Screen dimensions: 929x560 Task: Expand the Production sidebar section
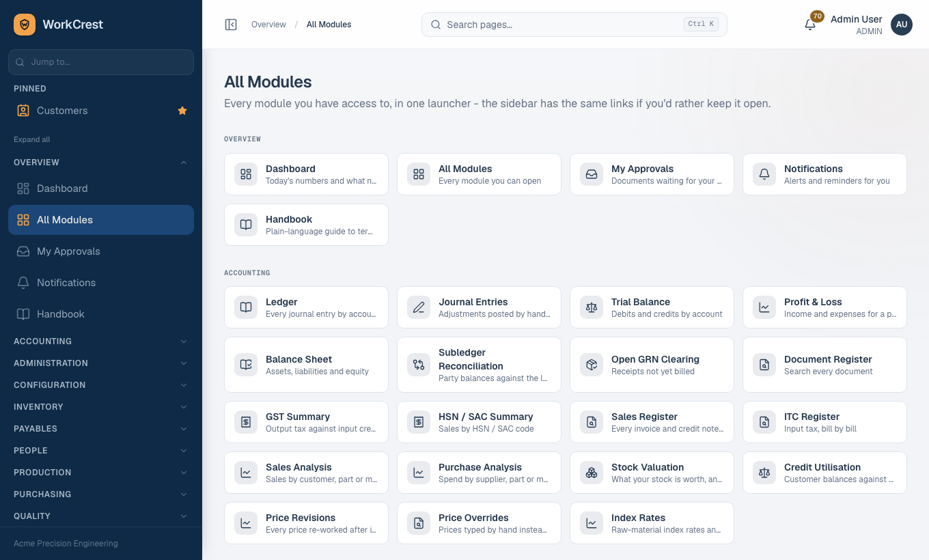tap(101, 473)
